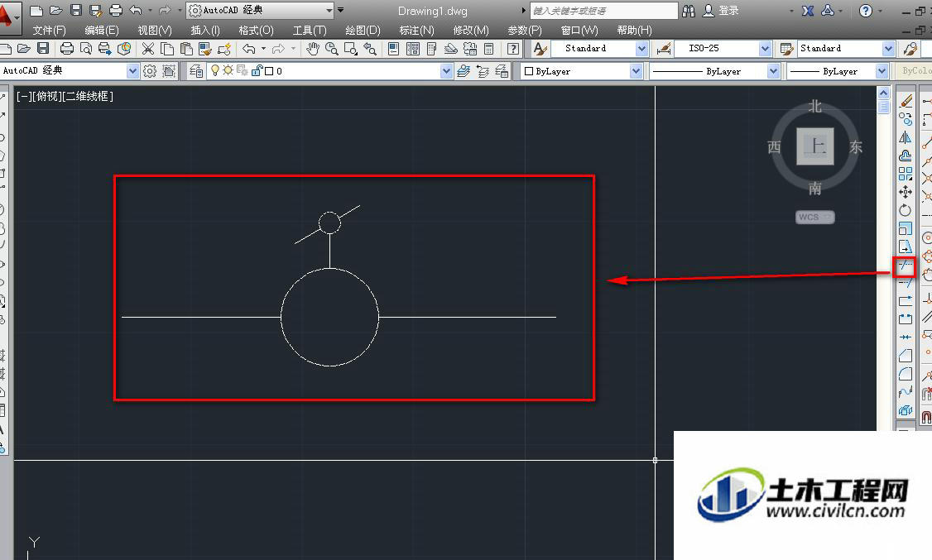Select the Offset tool
Viewport: 932px width, 560px height.
coord(906,156)
